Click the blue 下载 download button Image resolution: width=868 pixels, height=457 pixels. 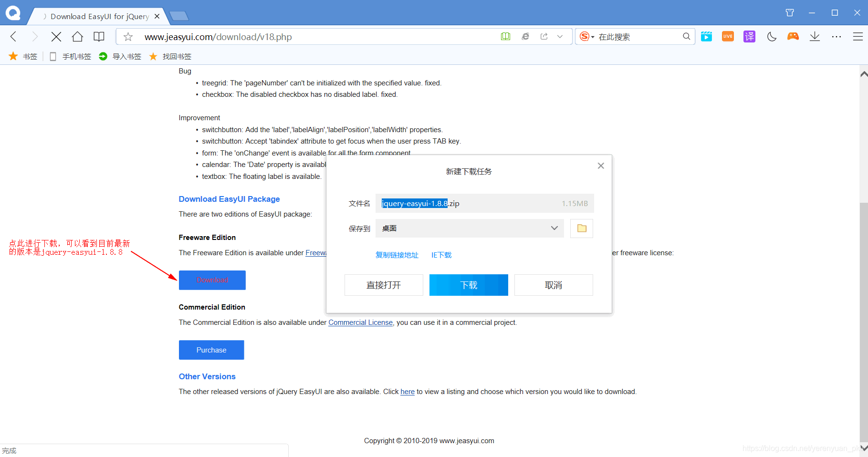[469, 285]
